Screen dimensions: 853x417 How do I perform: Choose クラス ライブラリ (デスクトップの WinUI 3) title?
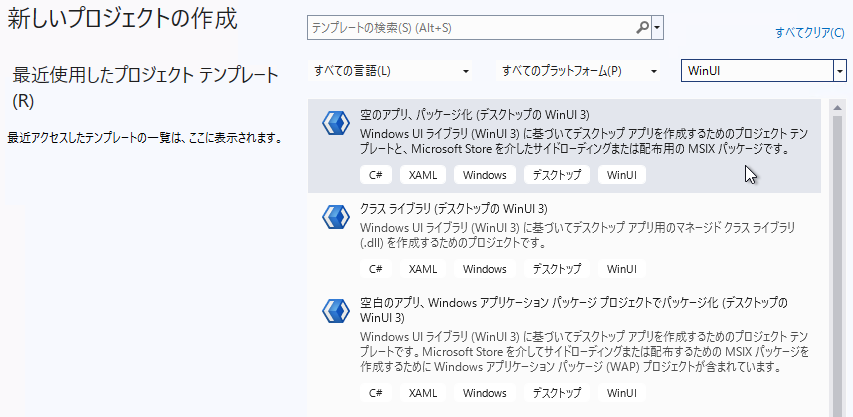coord(454,209)
